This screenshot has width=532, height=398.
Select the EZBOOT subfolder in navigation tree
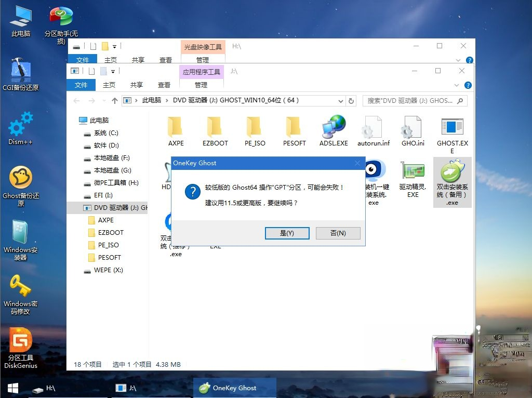(x=111, y=233)
